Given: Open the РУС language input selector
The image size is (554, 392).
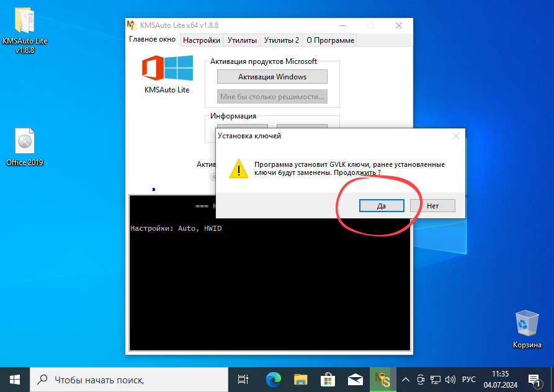Looking at the screenshot, I should [x=469, y=379].
